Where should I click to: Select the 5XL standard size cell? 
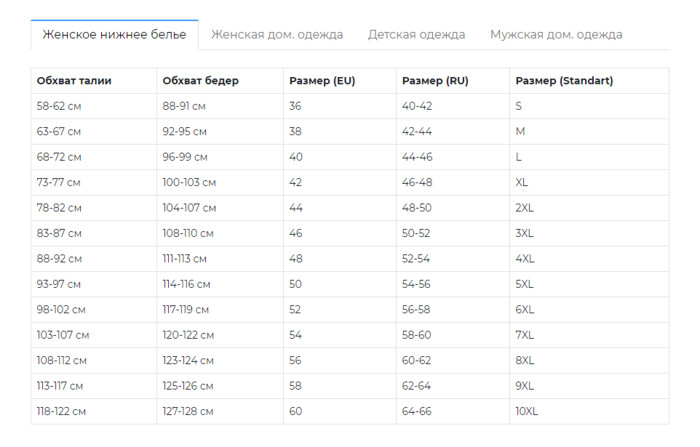coord(525,284)
